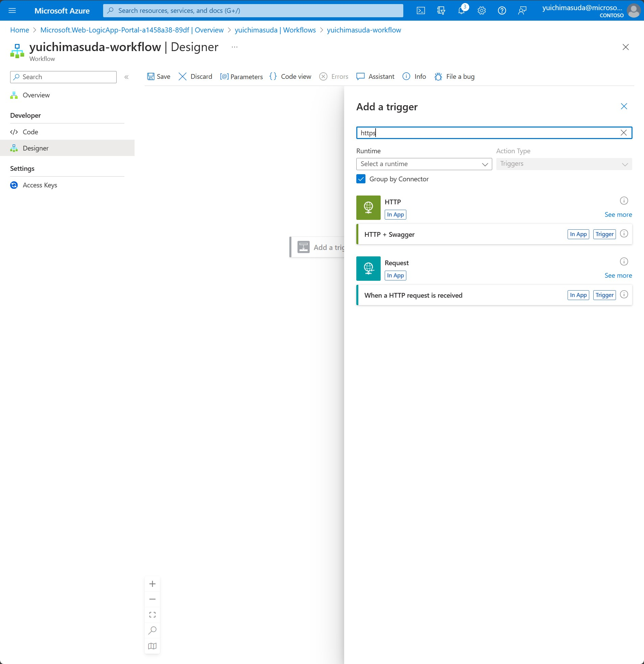This screenshot has height=664, width=644.
Task: Open the Assistant pane
Action: 375,76
